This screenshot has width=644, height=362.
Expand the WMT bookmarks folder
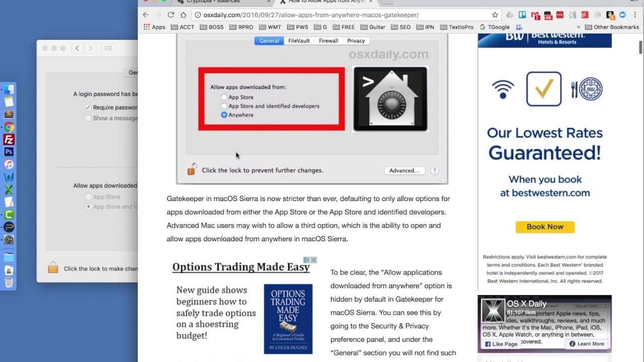[x=270, y=27]
